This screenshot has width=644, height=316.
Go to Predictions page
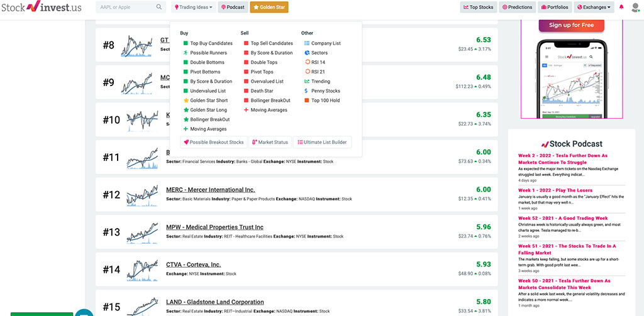tap(518, 8)
